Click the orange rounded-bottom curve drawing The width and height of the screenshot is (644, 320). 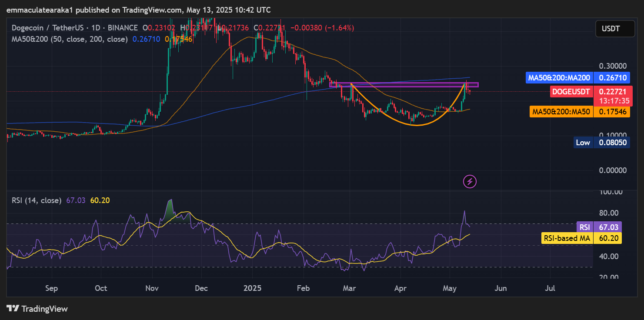pos(417,125)
